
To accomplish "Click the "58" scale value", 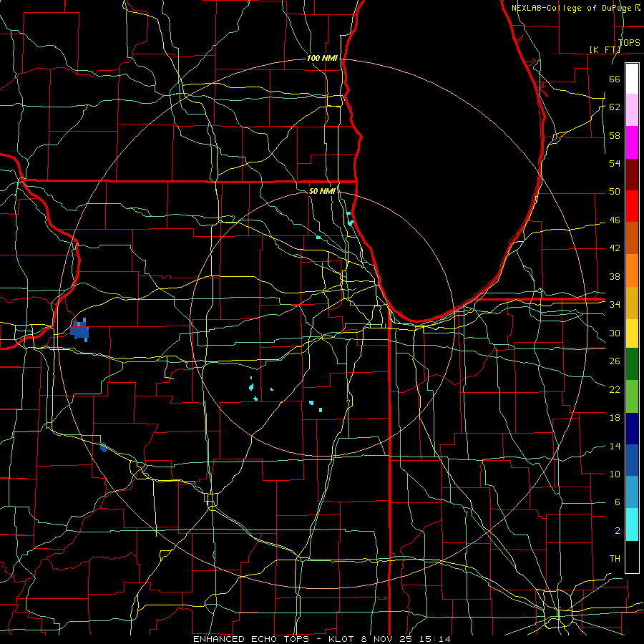I will [x=615, y=135].
